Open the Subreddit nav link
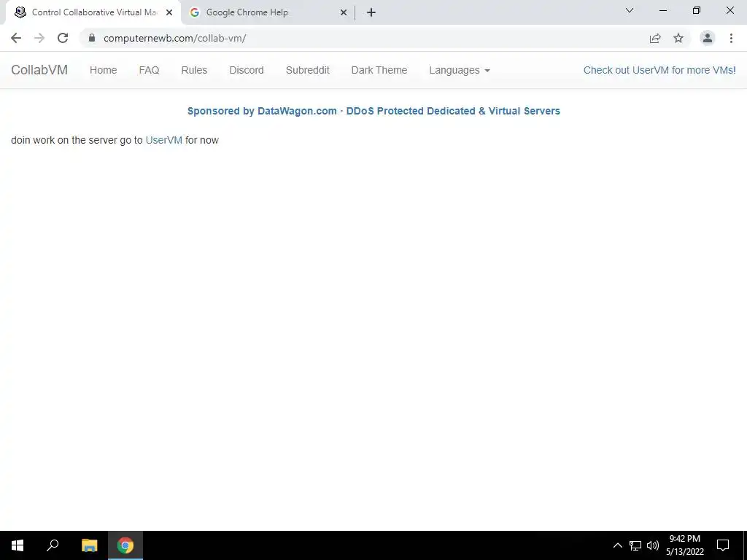This screenshot has height=560, width=747. pyautogui.click(x=308, y=70)
